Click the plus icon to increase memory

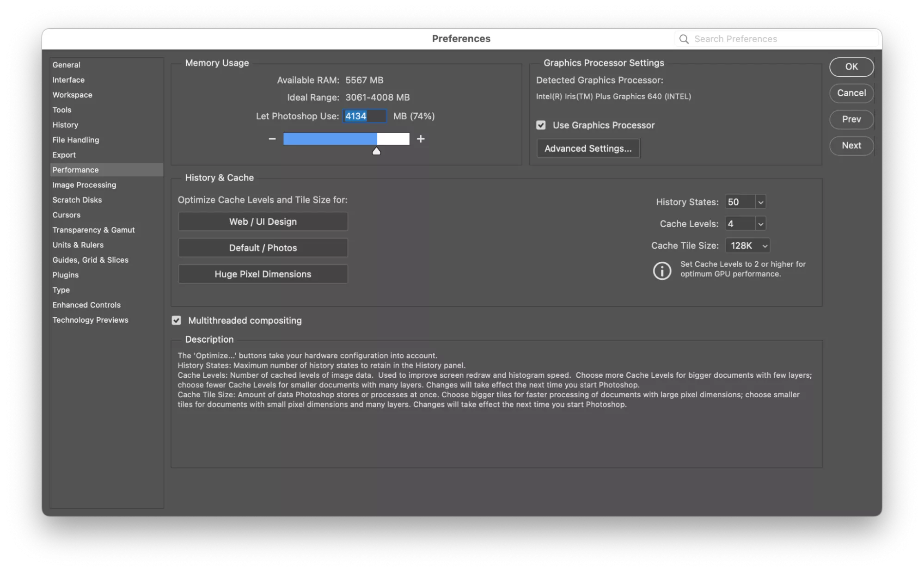coord(421,139)
